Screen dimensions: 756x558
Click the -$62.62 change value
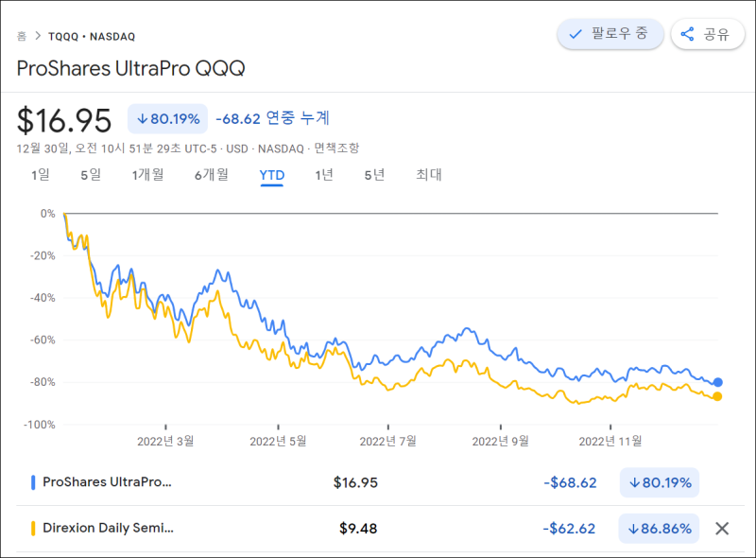pos(570,529)
